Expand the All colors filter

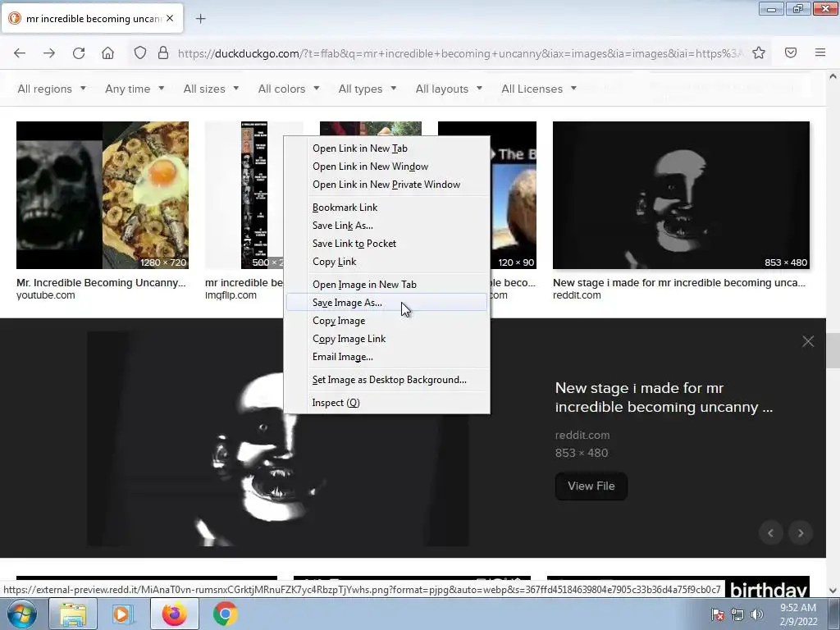pyautogui.click(x=289, y=89)
